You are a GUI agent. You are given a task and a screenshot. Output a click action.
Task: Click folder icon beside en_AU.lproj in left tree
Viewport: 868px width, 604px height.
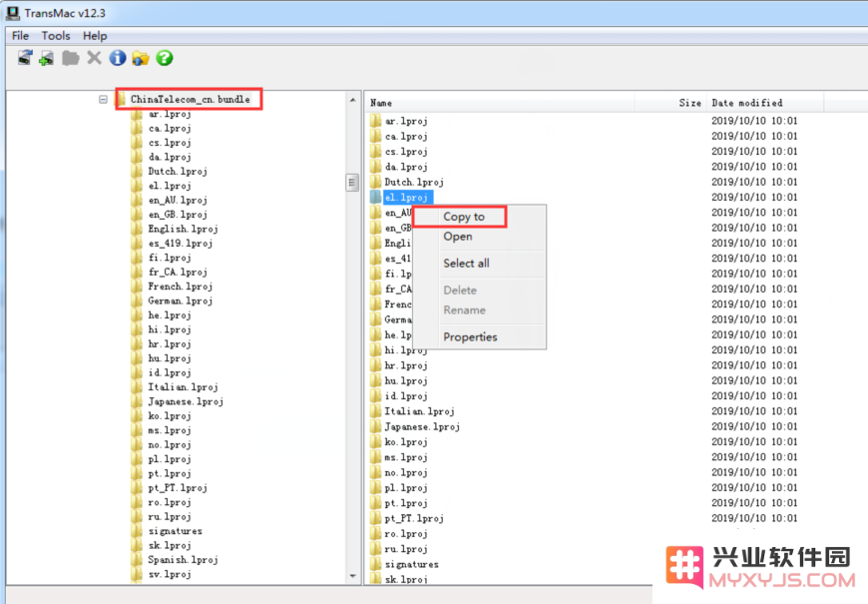pos(137,201)
